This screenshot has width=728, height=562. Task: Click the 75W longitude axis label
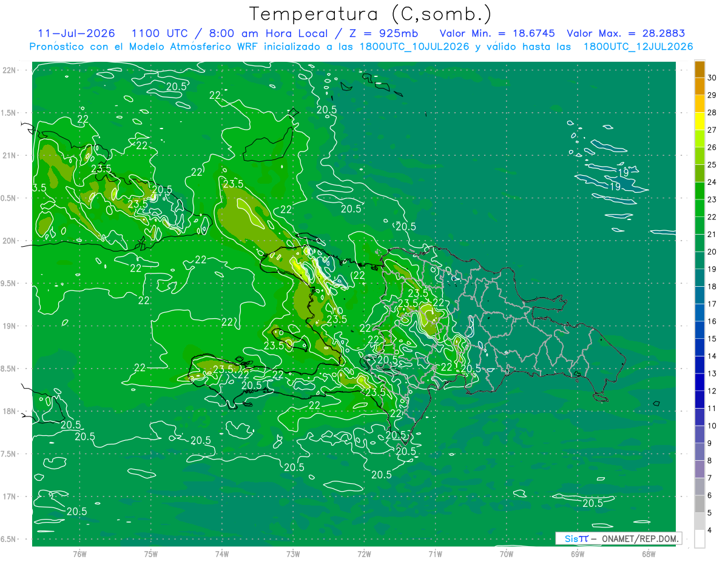click(x=151, y=553)
